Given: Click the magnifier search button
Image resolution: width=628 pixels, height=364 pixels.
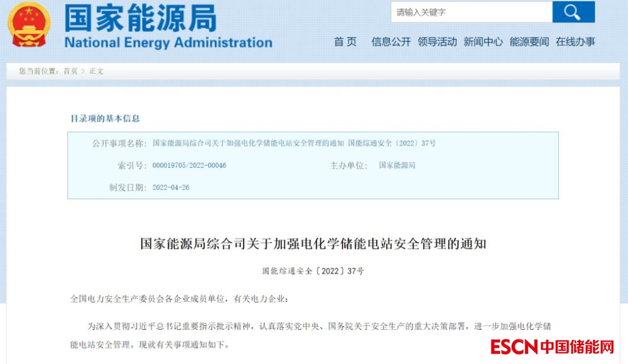Looking at the screenshot, I should click(x=573, y=12).
